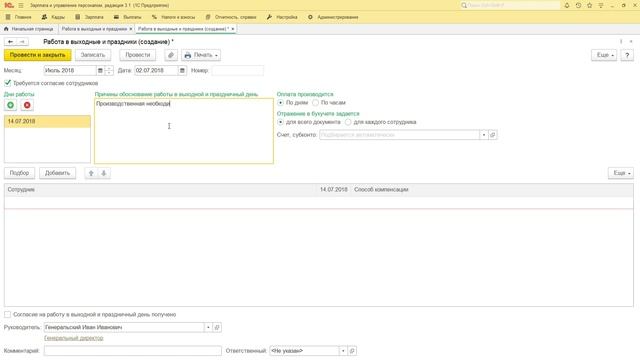Viewport: 640px width, 360px height.
Task: Select the По часам payment option
Action: click(316, 102)
